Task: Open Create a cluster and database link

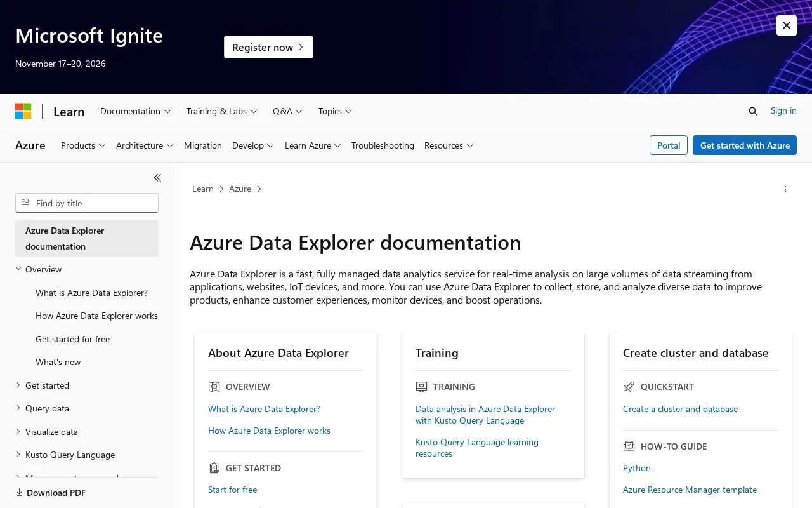Action: [x=680, y=409]
